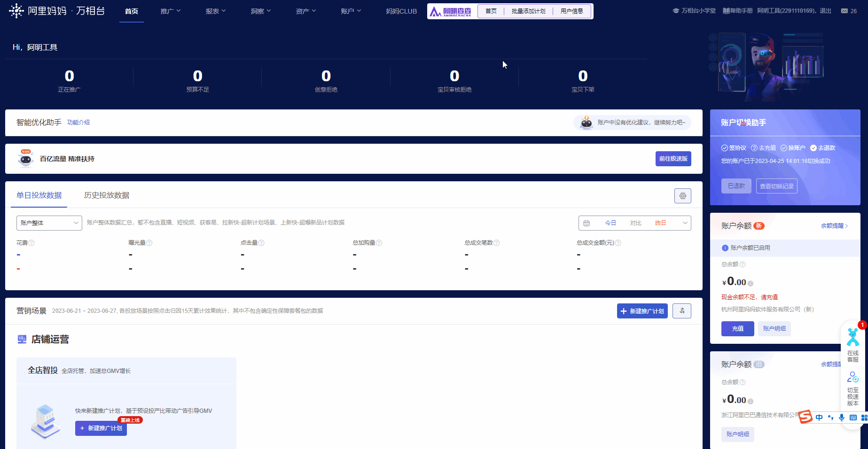Click 用户信息 in plugin bar
Image resolution: width=868 pixels, height=449 pixels.
[x=572, y=11]
